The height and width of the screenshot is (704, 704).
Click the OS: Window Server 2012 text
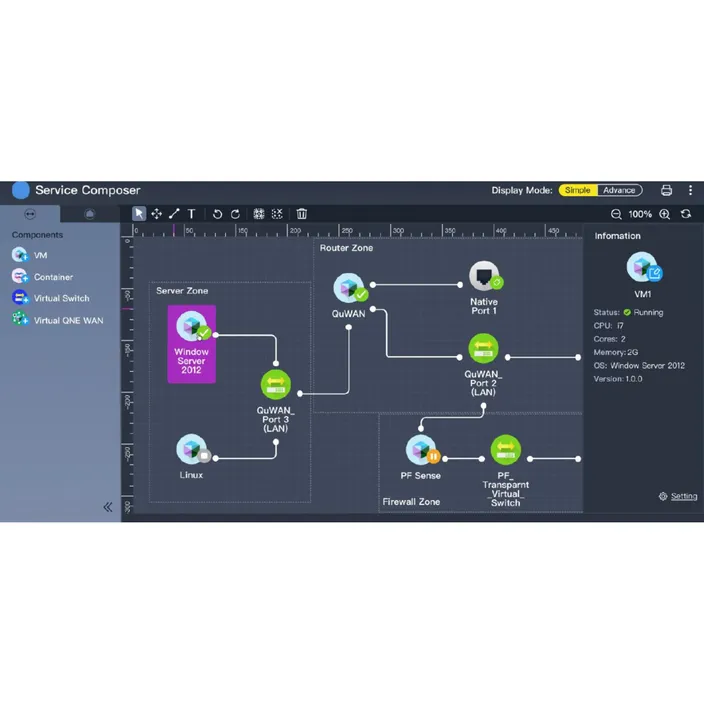tap(639, 365)
